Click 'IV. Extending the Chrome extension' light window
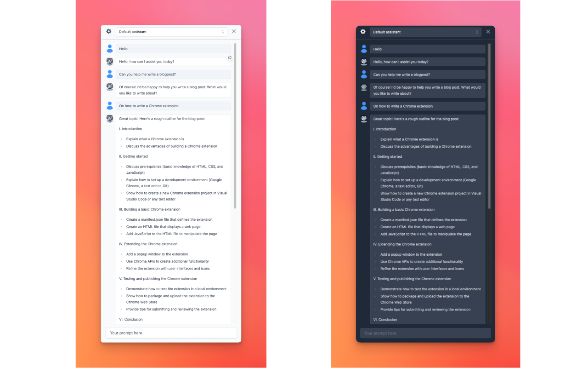The height and width of the screenshot is (368, 588). (148, 244)
